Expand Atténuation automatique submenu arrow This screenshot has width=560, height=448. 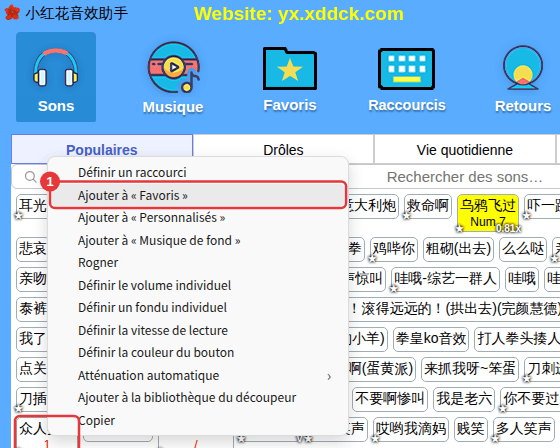[329, 376]
